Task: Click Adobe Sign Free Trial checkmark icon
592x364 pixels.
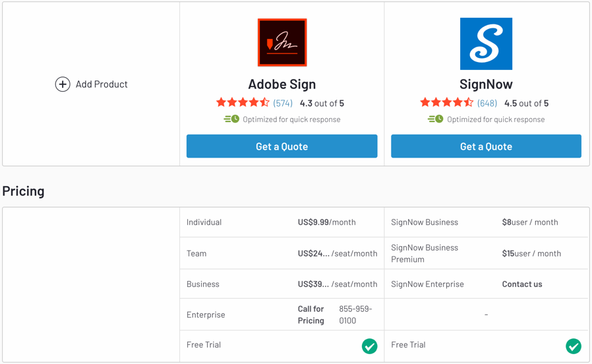Action: click(369, 346)
